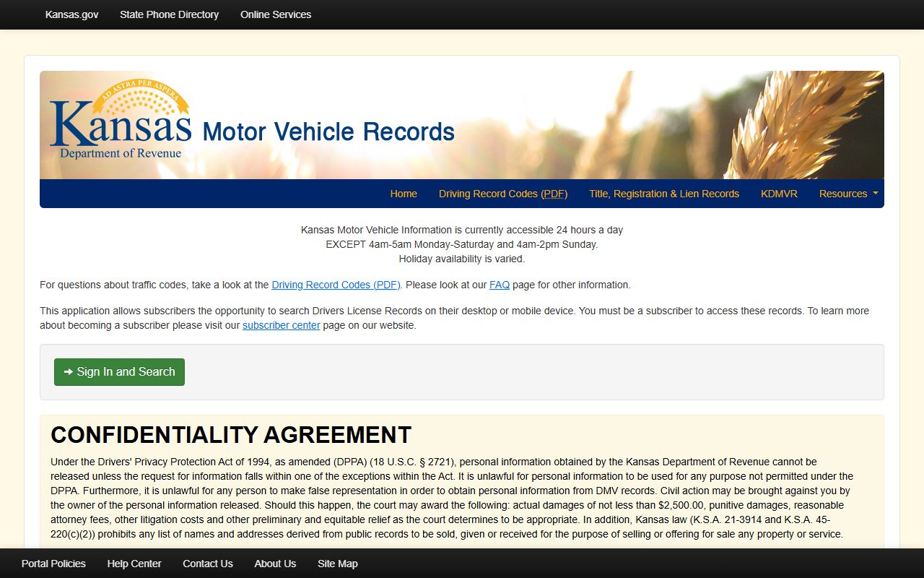924x578 pixels.
Task: Click the CONFIDENTIALITY AGREEMENT heading
Action: (x=231, y=435)
